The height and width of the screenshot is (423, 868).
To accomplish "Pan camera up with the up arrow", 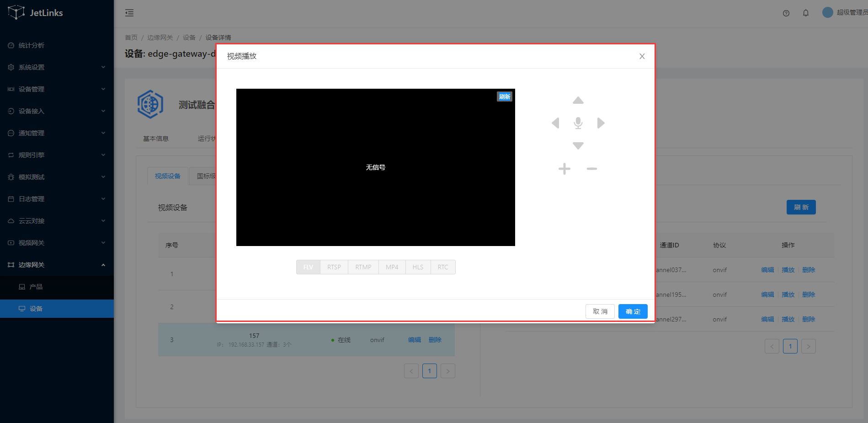I will click(x=578, y=101).
